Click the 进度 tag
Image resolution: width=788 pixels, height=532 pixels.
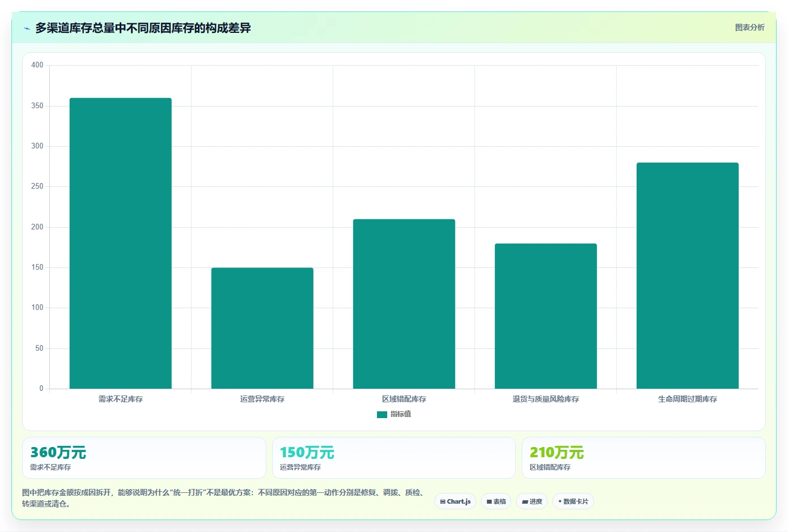pyautogui.click(x=532, y=501)
